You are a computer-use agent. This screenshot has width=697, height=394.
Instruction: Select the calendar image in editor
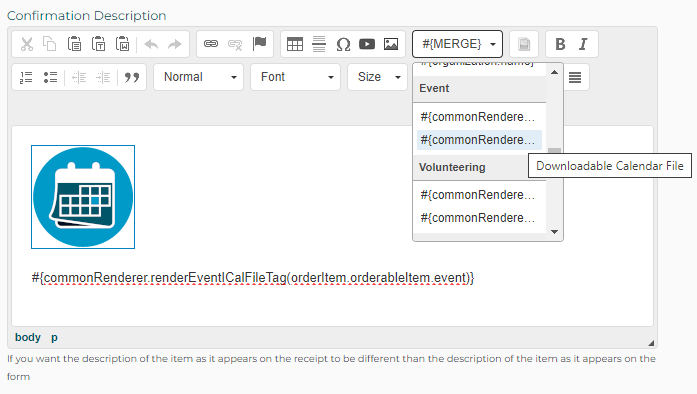(x=83, y=197)
